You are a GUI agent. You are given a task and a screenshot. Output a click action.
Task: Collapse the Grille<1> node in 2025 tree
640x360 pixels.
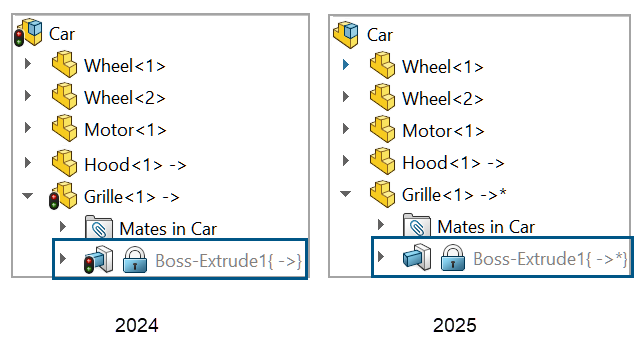pyautogui.click(x=345, y=194)
